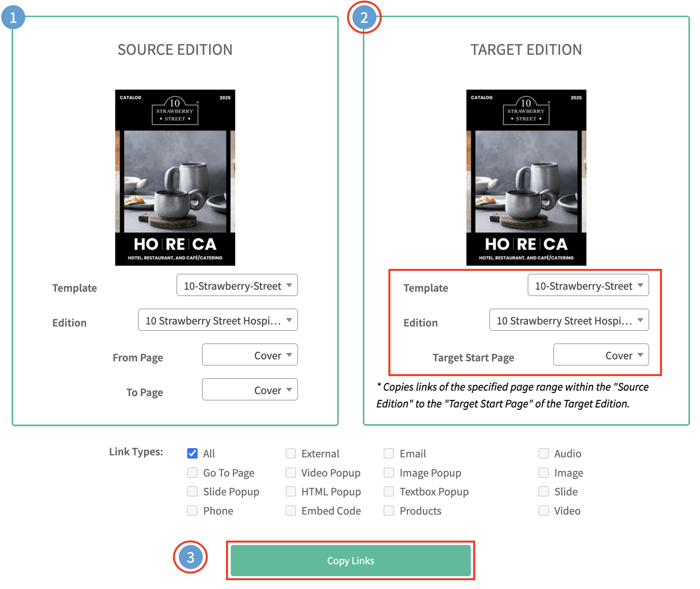Image resolution: width=700 pixels, height=589 pixels.
Task: Expand the To Page dropdown
Action: click(250, 390)
